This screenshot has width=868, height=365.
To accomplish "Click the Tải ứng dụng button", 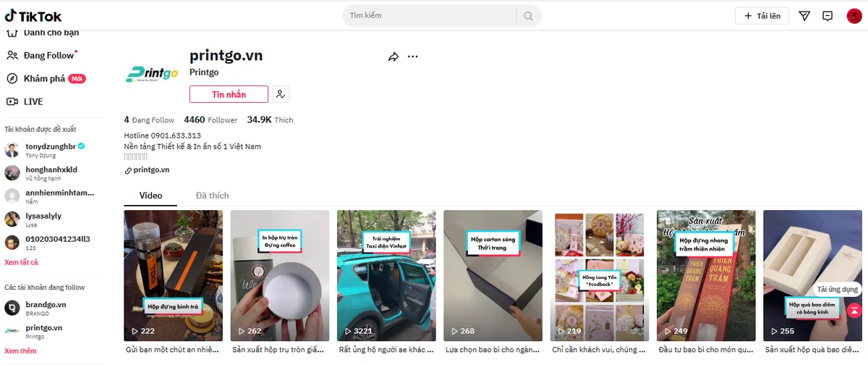I will click(838, 289).
